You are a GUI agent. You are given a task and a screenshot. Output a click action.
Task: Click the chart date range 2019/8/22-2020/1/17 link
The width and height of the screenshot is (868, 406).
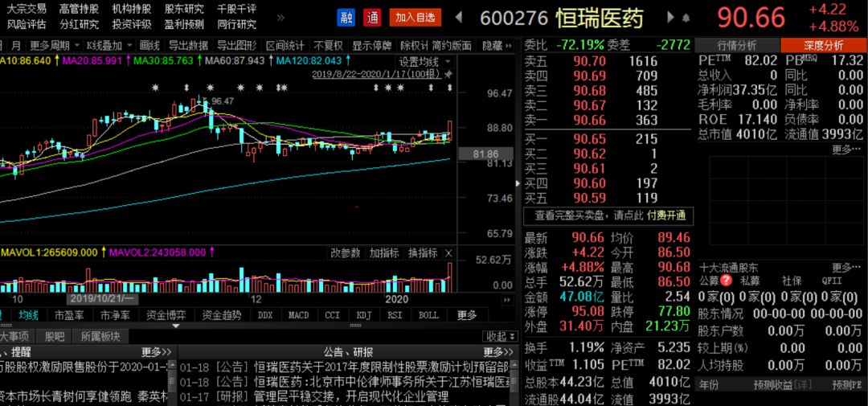pos(376,74)
